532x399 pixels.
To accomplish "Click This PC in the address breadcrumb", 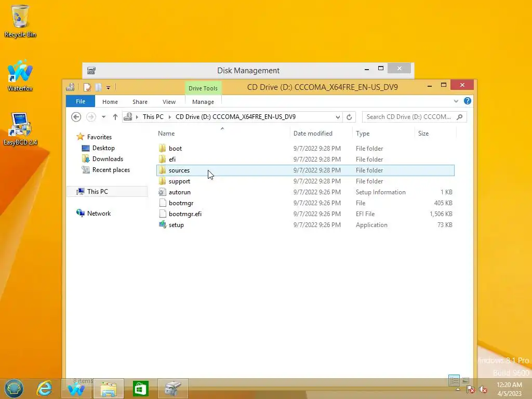I will point(153,117).
